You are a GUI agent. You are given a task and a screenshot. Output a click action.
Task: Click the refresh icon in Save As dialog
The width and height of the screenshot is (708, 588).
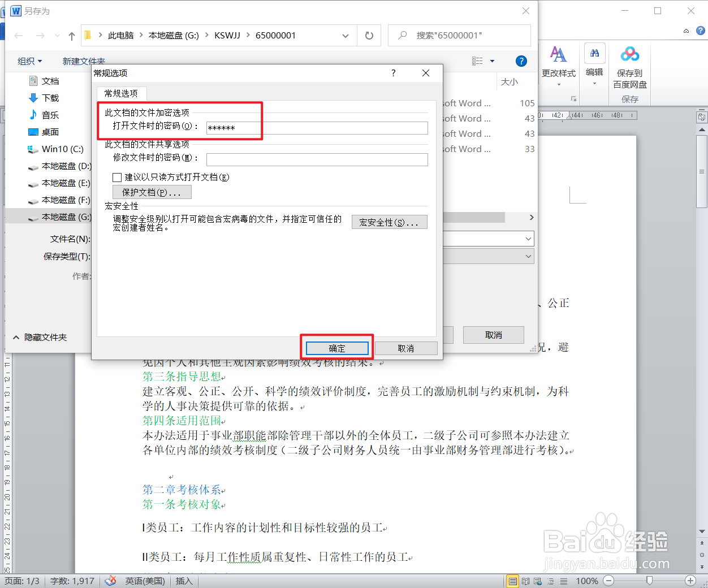point(369,35)
